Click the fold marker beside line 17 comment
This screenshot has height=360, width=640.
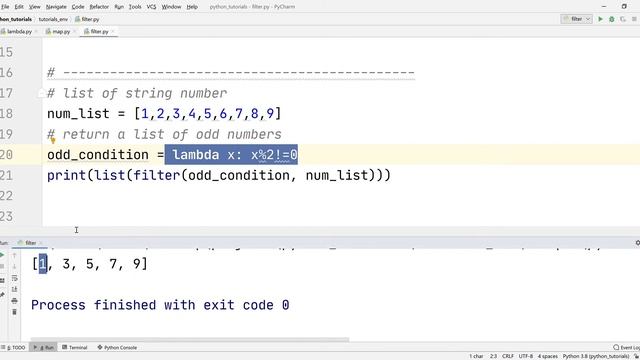(41, 93)
